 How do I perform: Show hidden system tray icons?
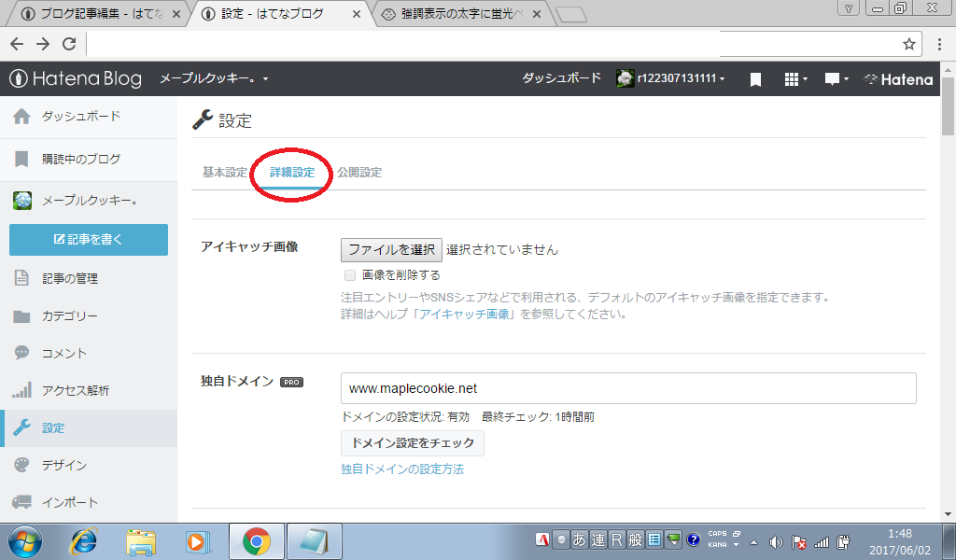click(x=754, y=541)
